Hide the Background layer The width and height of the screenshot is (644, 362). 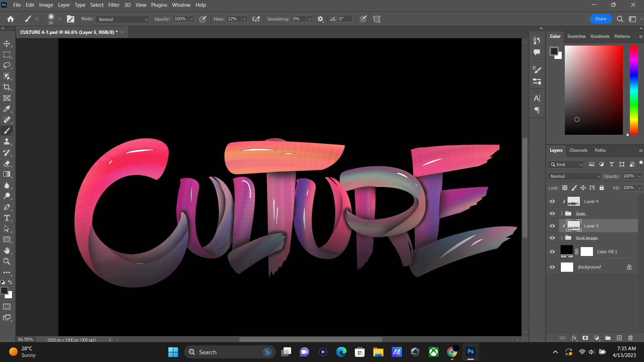pyautogui.click(x=552, y=267)
